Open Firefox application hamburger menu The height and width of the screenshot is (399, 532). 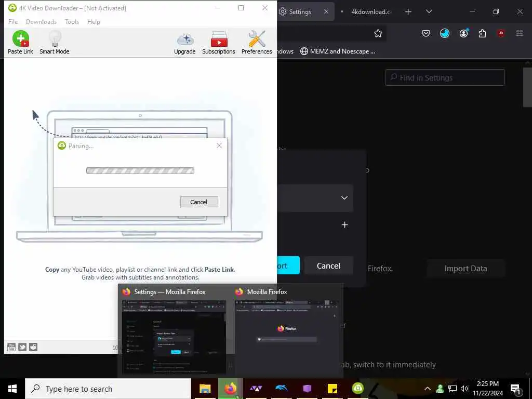520,33
